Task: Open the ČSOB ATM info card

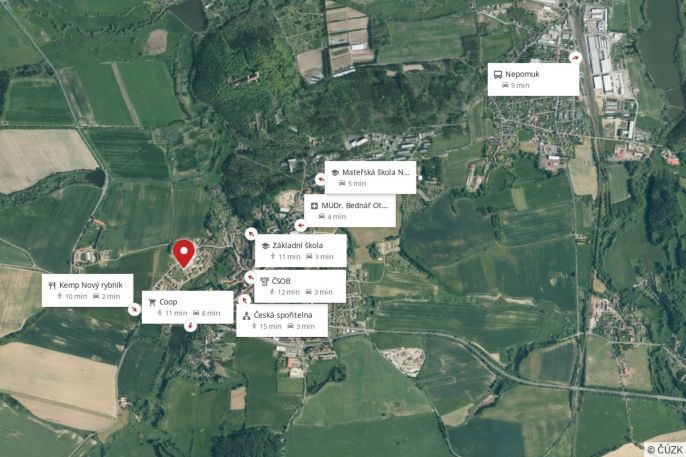Action: [300, 286]
